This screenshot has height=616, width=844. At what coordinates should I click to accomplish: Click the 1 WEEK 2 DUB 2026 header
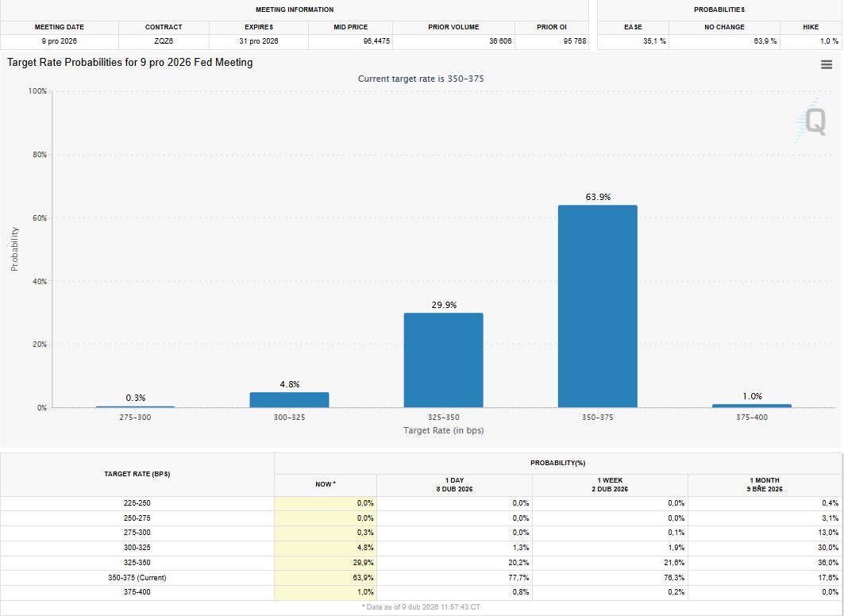(610, 485)
